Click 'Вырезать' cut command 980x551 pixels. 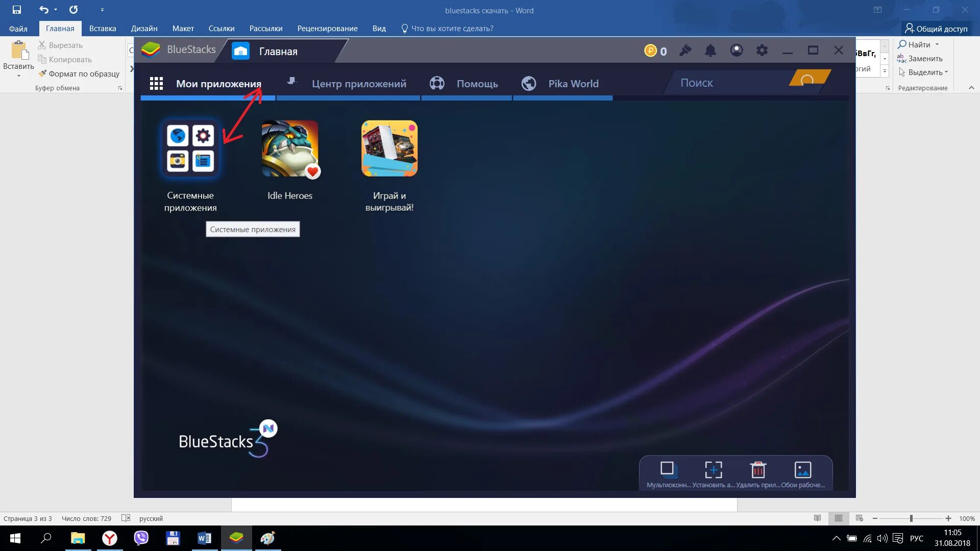point(60,45)
